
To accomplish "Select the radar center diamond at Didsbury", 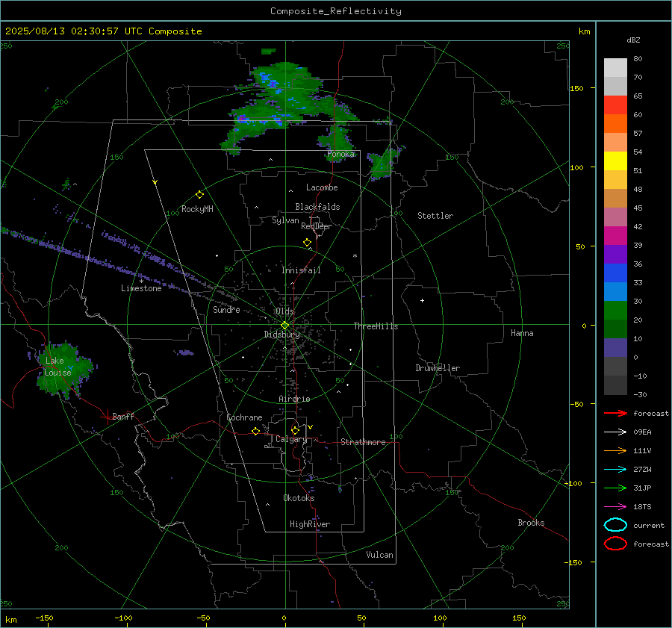I will pos(284,326).
